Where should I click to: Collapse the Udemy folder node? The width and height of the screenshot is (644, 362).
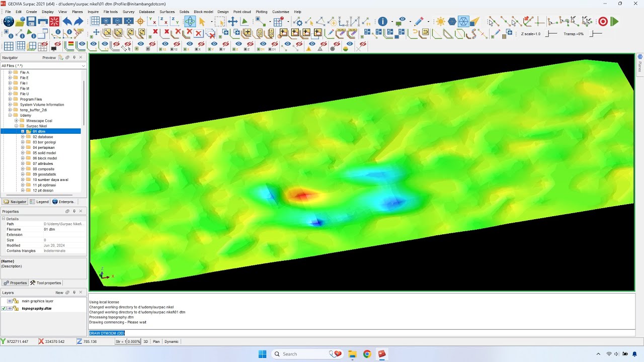[10, 116]
